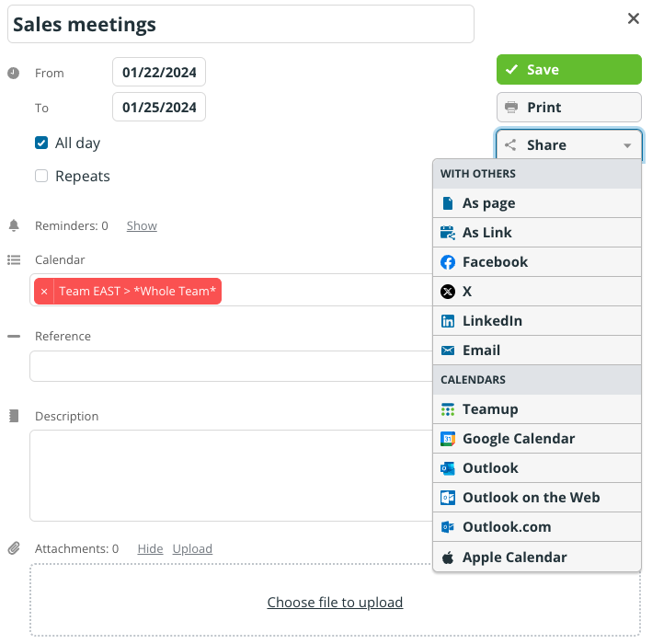Image resolution: width=652 pixels, height=644 pixels.
Task: Click the Email envelope icon
Action: [448, 351]
